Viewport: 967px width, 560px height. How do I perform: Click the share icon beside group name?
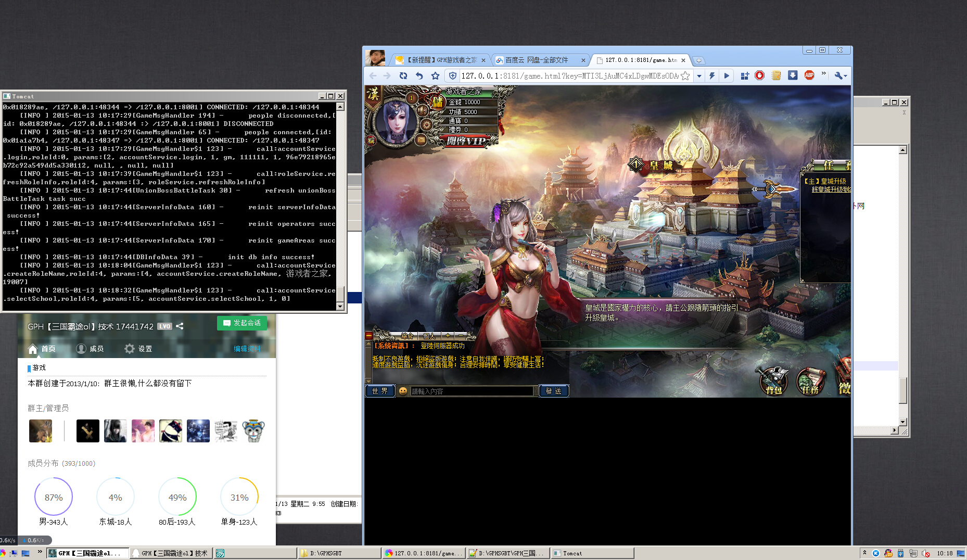click(x=180, y=326)
